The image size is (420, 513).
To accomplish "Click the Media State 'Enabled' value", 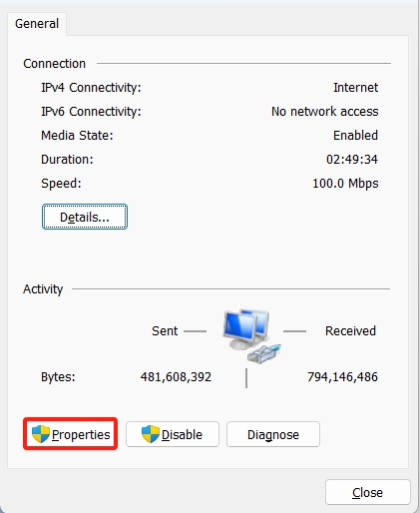I will point(355,136).
